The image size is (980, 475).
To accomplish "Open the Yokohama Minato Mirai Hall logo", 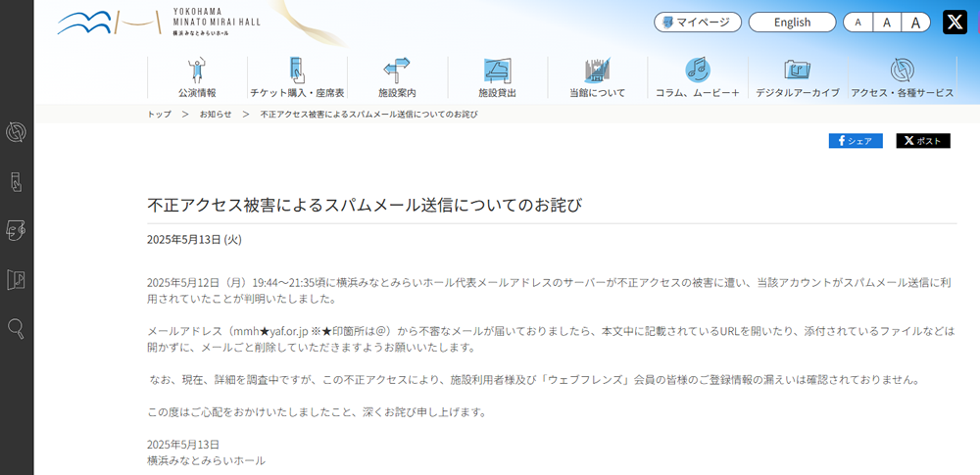I will click(159, 23).
